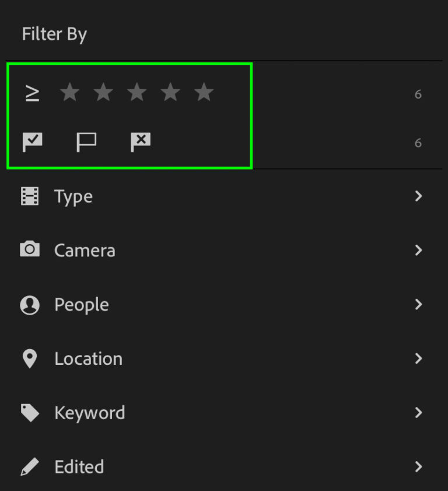This screenshot has height=491, width=448.
Task: Toggle the five-star rating filter
Action: click(204, 92)
